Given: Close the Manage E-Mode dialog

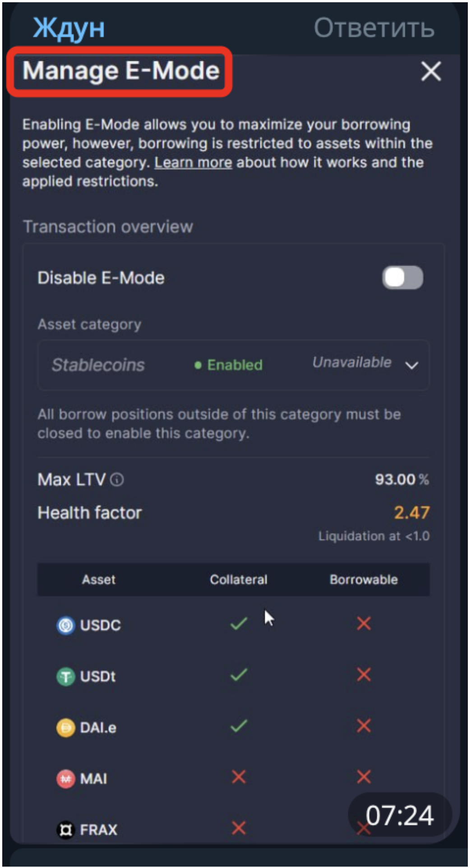Looking at the screenshot, I should pyautogui.click(x=431, y=71).
